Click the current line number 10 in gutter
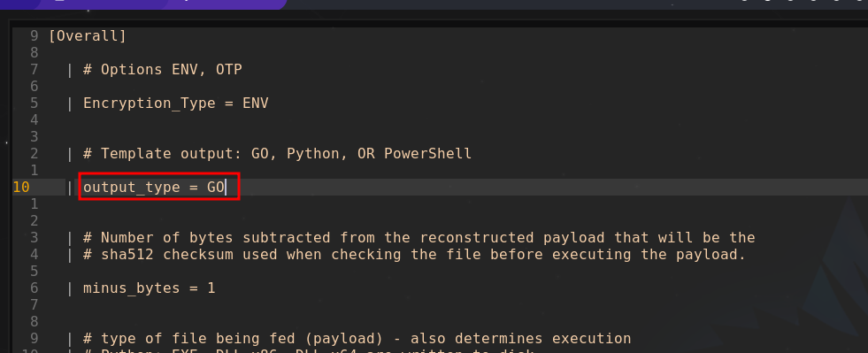The image size is (868, 353). [21, 187]
